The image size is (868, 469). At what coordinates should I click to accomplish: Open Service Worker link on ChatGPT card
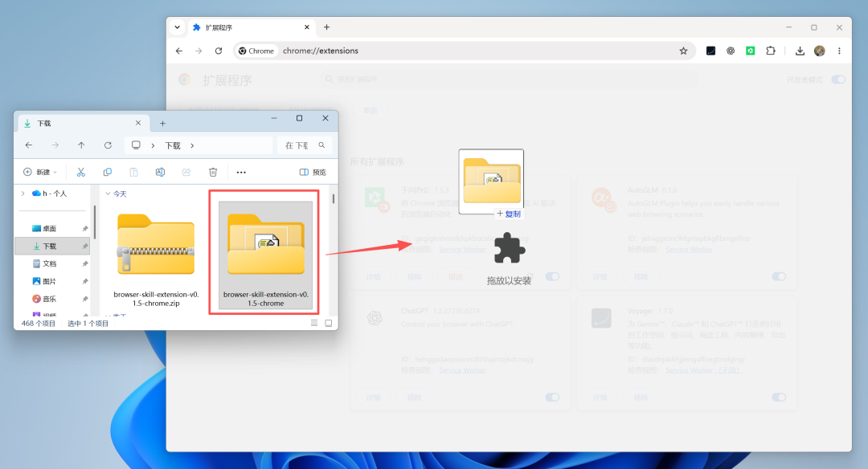[x=462, y=370]
